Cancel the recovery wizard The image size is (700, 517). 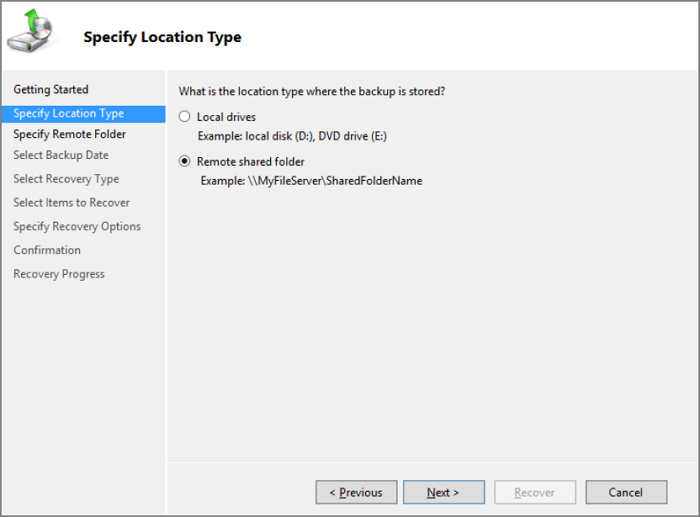click(625, 492)
